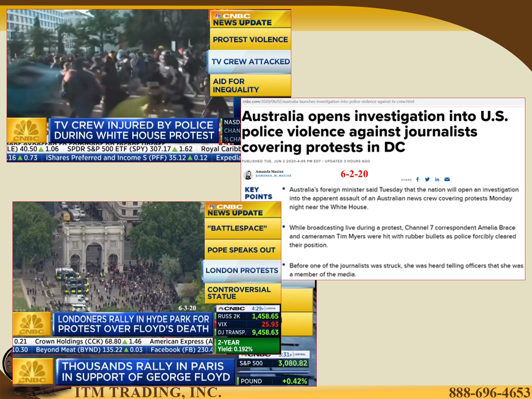The image size is (532, 399).
Task: Click the Facebook share icon
Action: point(418,179)
